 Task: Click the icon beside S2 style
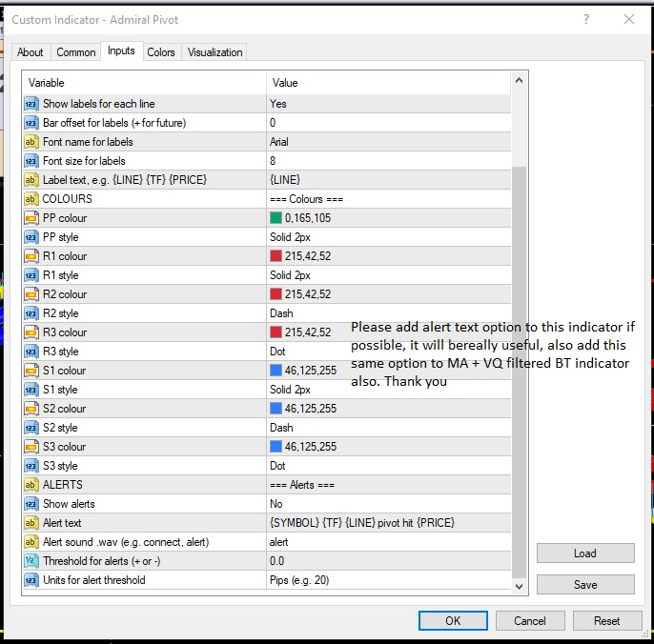click(x=31, y=428)
